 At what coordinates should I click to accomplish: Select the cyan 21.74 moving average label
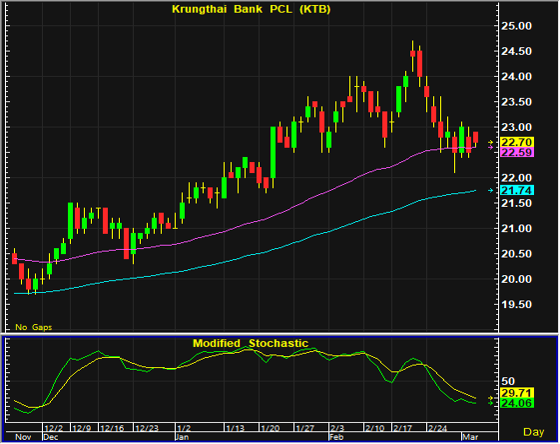(x=517, y=190)
